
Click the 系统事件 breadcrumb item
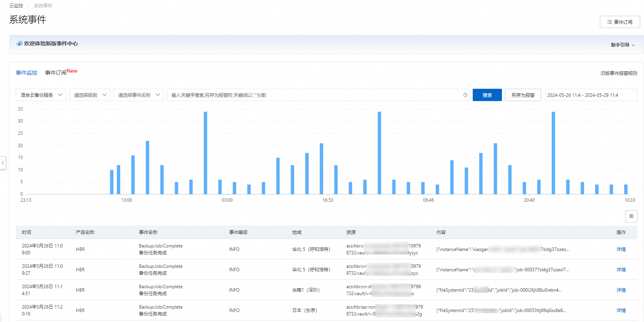pos(43,6)
